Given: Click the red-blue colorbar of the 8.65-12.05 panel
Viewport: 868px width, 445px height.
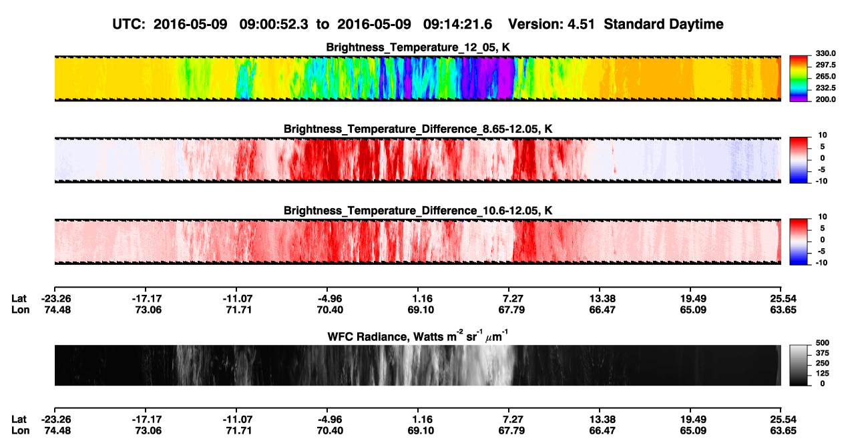Looking at the screenshot, I should pyautogui.click(x=799, y=160).
